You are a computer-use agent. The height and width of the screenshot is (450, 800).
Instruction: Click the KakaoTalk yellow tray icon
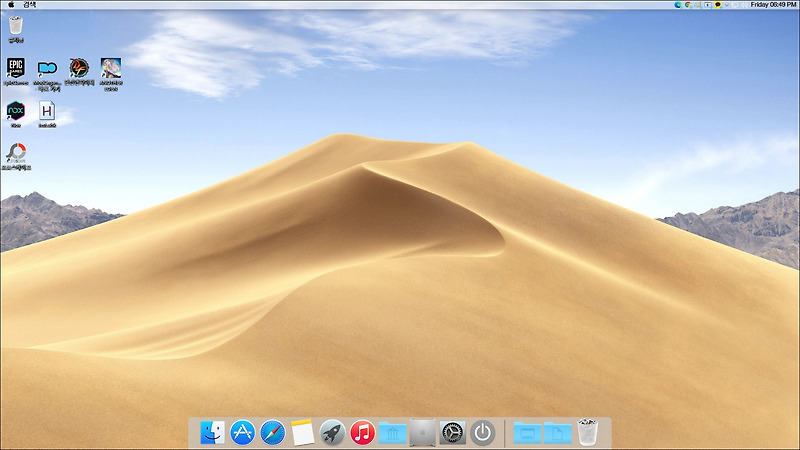pos(718,5)
